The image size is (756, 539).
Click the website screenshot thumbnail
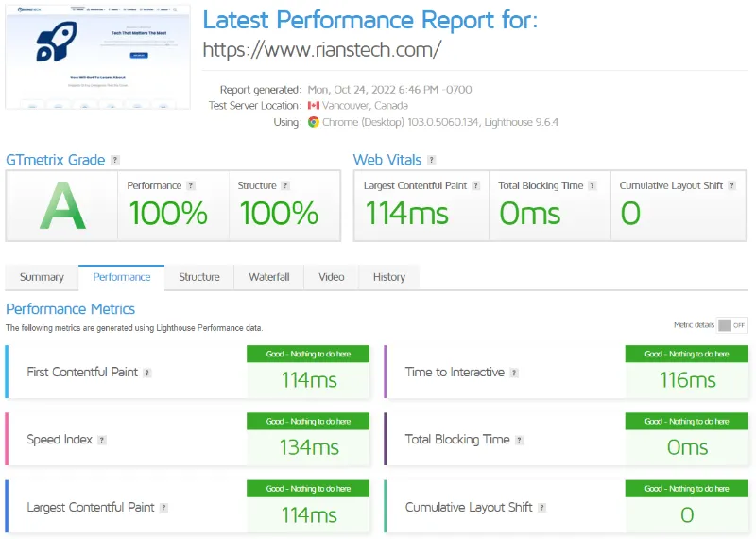(x=97, y=57)
